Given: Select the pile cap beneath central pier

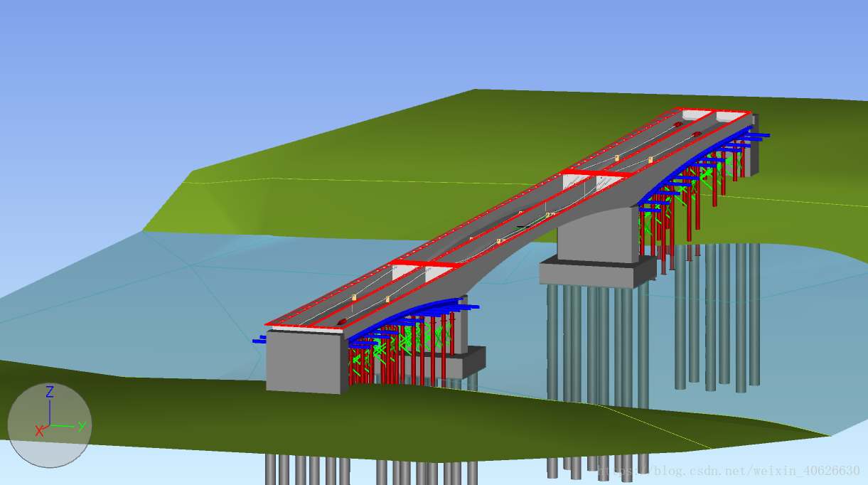Looking at the screenshot, I should pos(597,272).
